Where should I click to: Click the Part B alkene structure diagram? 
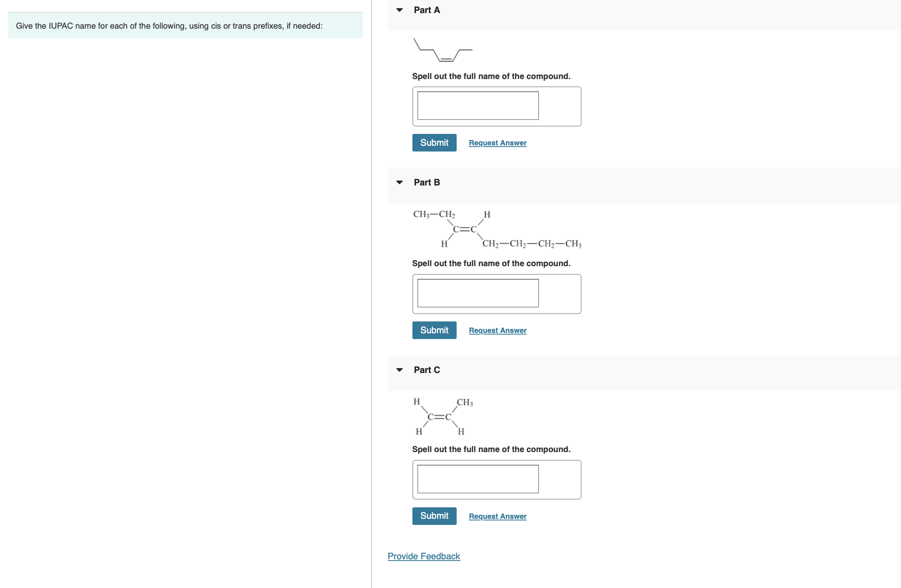coord(497,229)
